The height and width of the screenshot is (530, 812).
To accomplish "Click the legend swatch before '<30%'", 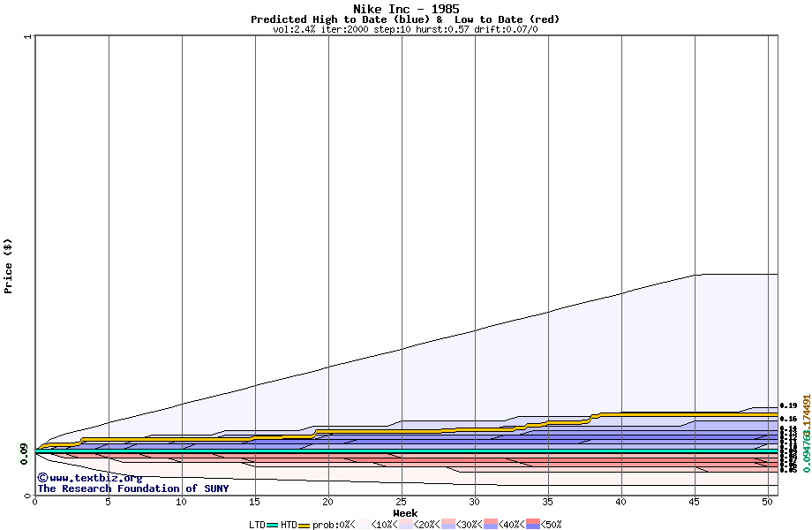I will [x=448, y=525].
